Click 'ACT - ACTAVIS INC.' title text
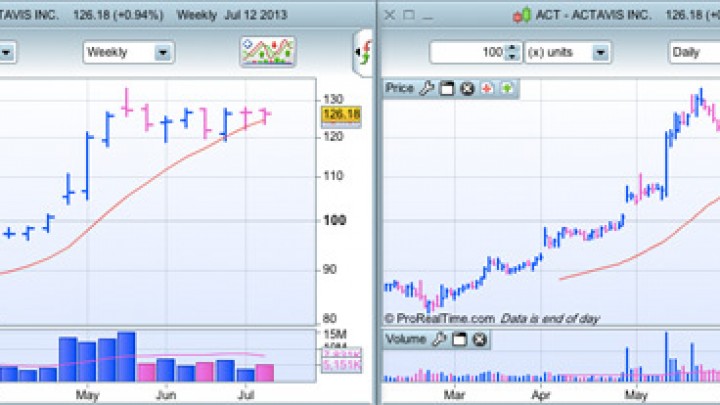This screenshot has width=720, height=405. (593, 15)
